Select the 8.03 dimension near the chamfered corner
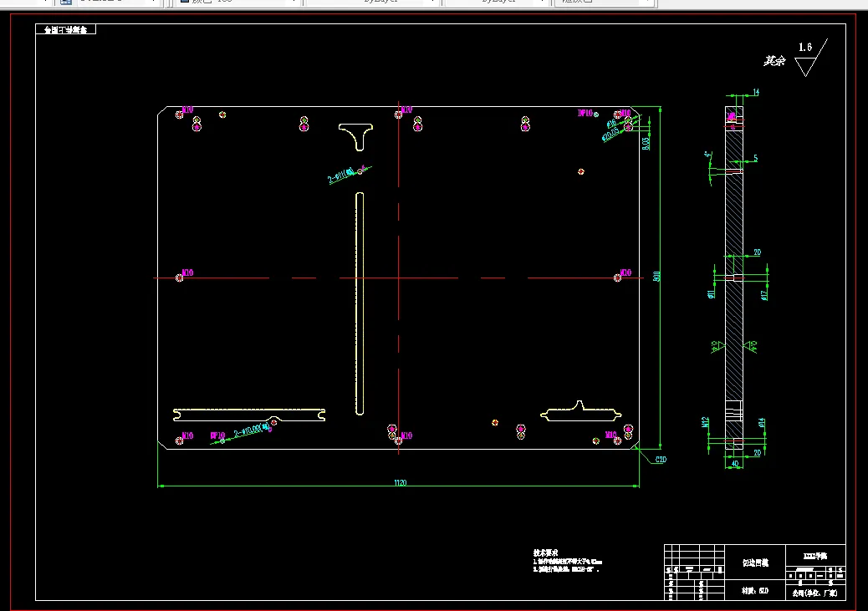 pyautogui.click(x=646, y=143)
